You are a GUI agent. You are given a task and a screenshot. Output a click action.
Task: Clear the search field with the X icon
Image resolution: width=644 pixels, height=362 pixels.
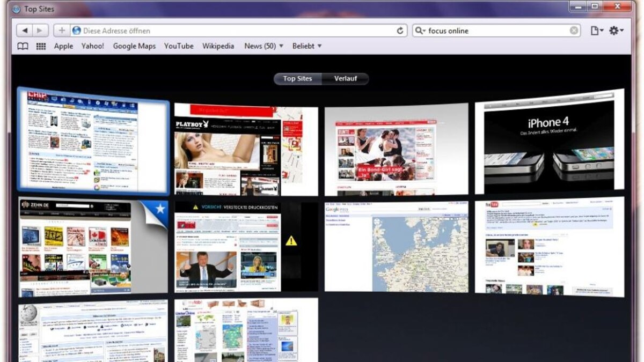pos(574,31)
